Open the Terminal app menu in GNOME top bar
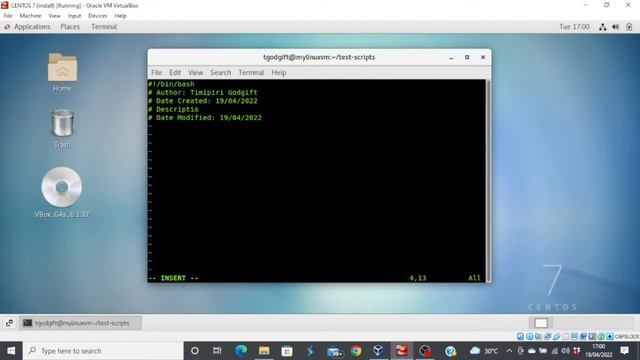This screenshot has height=360, width=640. [104, 27]
